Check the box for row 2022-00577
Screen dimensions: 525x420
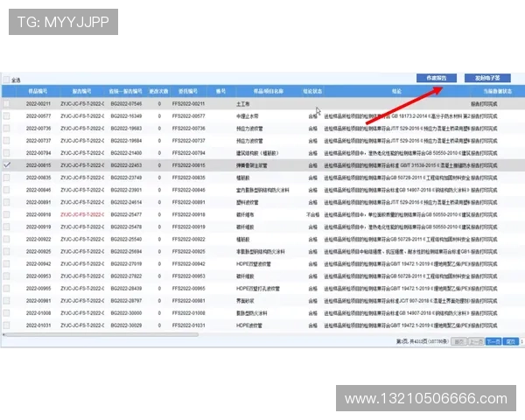pos(6,116)
